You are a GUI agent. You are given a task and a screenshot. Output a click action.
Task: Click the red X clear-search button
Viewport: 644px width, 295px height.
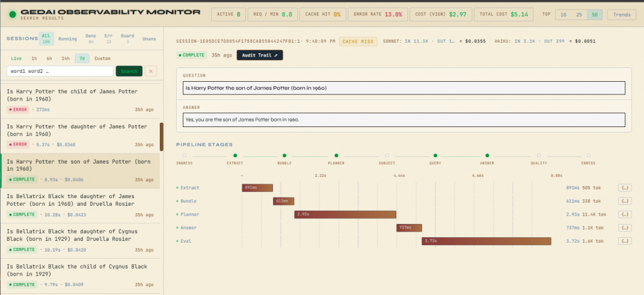click(x=151, y=71)
